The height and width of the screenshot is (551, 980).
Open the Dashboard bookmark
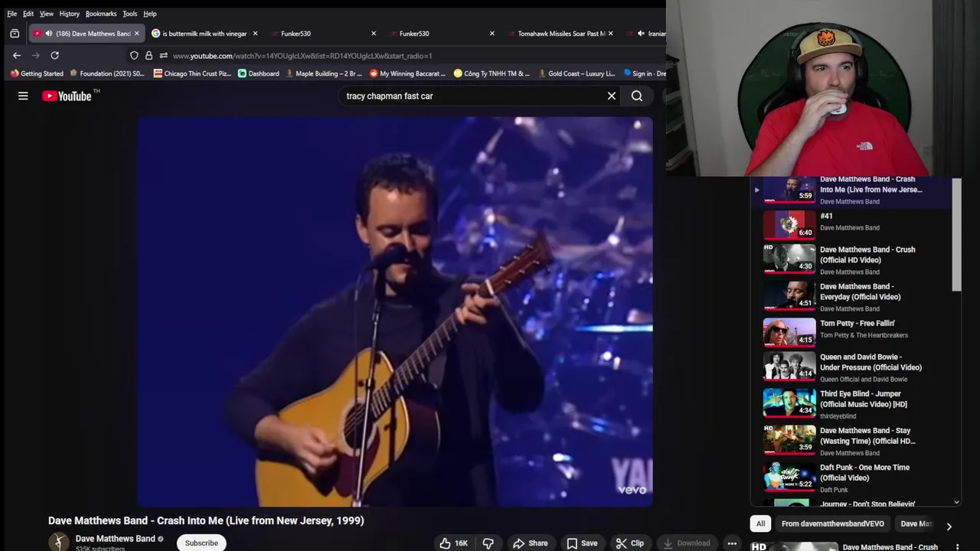click(259, 73)
